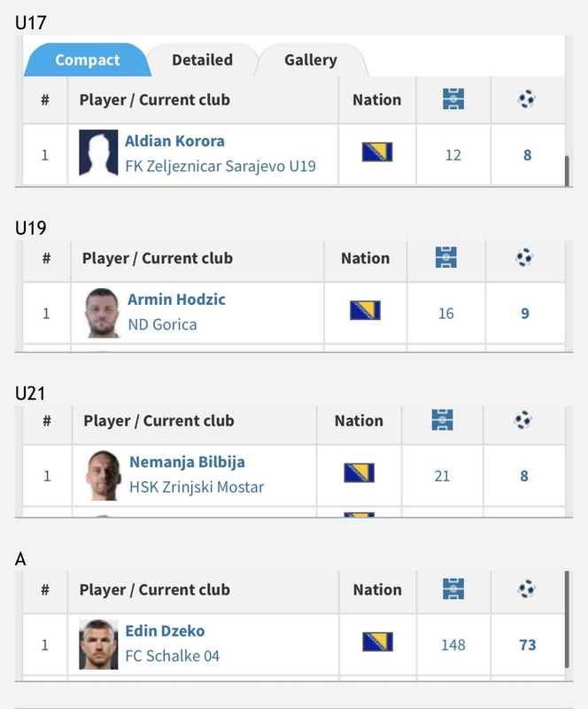Open Armin Hodzic player link
Image resolution: width=588 pixels, height=709 pixels.
click(177, 300)
